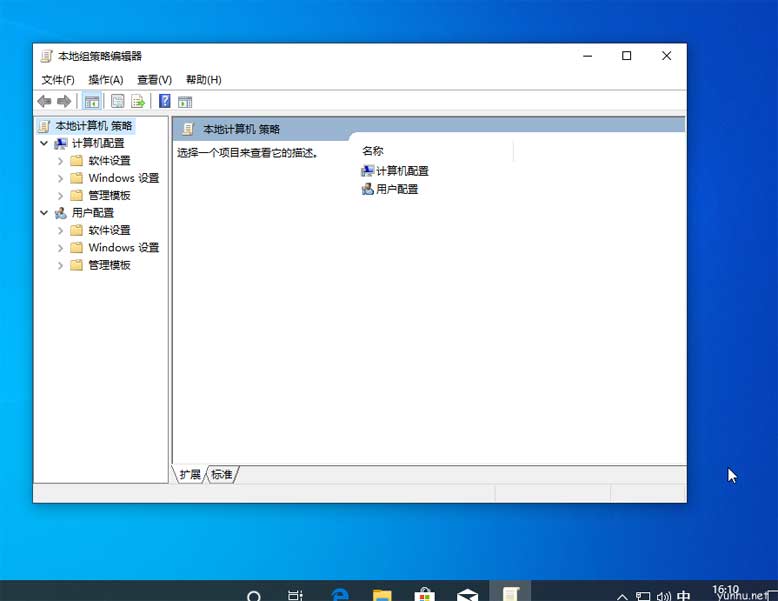Select 计算机配置 in the tree

pos(98,143)
